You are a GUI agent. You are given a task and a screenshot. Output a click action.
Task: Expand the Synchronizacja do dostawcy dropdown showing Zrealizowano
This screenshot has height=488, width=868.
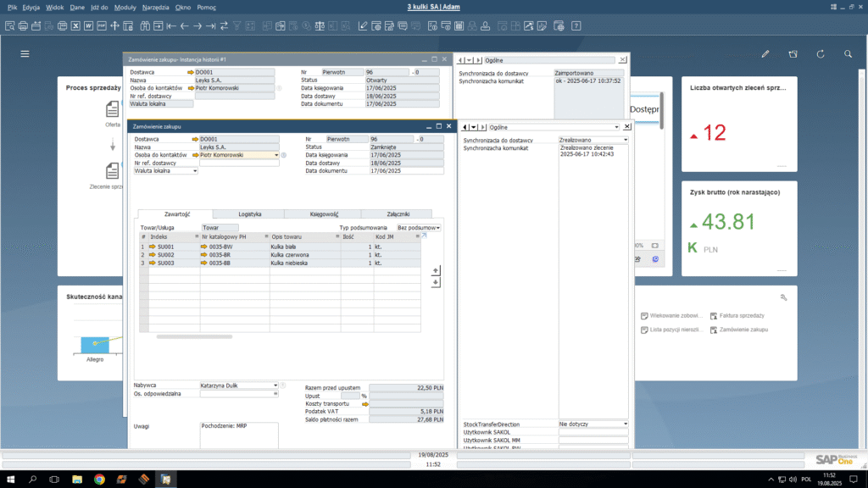[x=626, y=140]
